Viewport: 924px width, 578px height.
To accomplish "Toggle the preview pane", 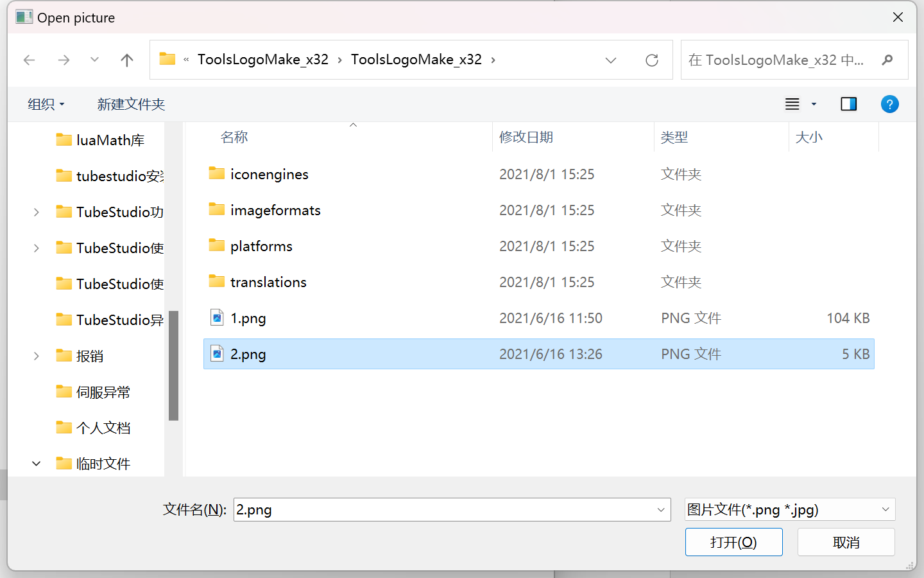I will 848,104.
